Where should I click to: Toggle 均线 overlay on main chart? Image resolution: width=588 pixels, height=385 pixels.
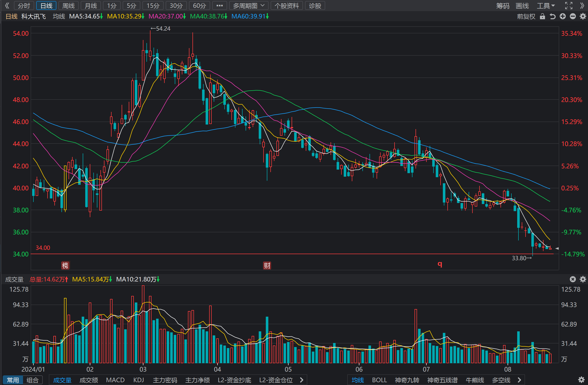click(358, 380)
